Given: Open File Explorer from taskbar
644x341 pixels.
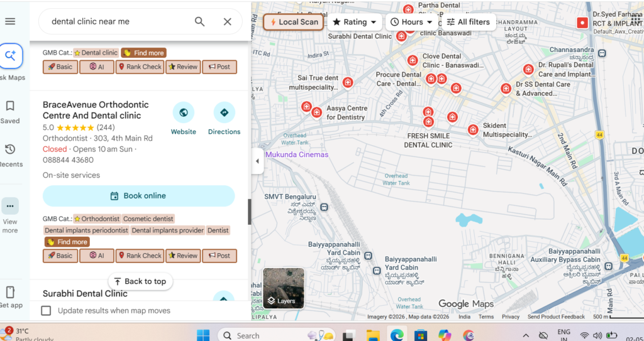Looking at the screenshot, I should (x=373, y=335).
